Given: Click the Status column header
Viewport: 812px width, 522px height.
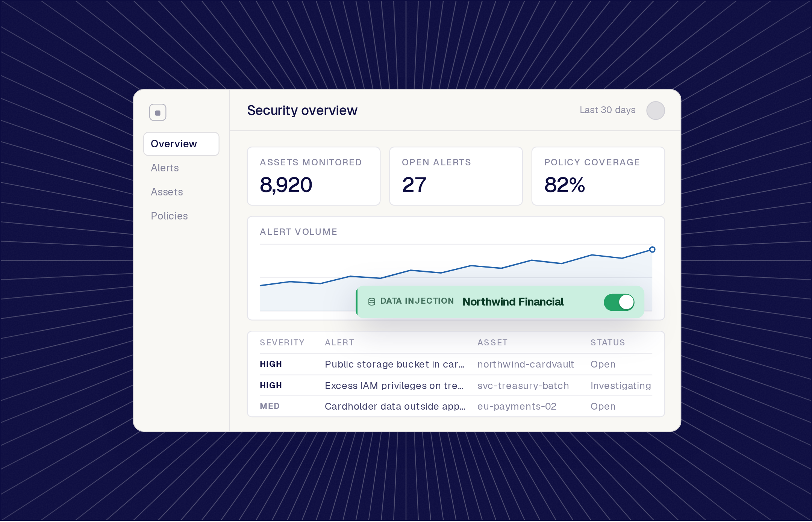Looking at the screenshot, I should pyautogui.click(x=607, y=343).
